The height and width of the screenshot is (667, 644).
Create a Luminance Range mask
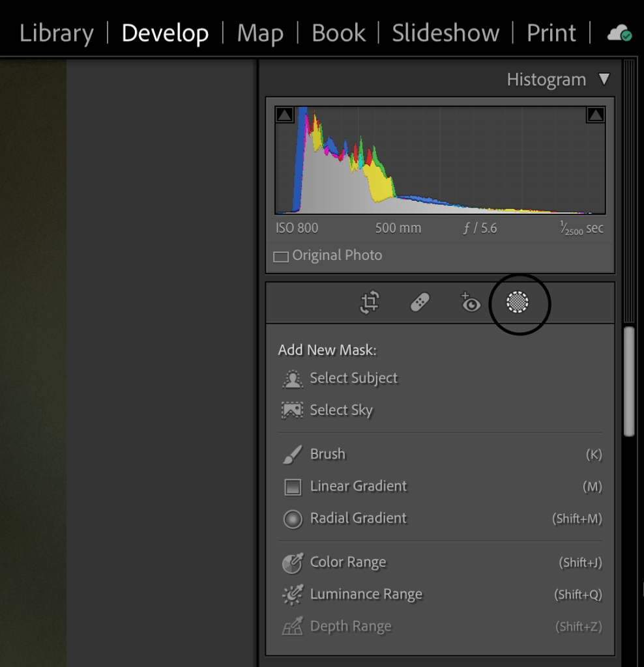coord(366,595)
